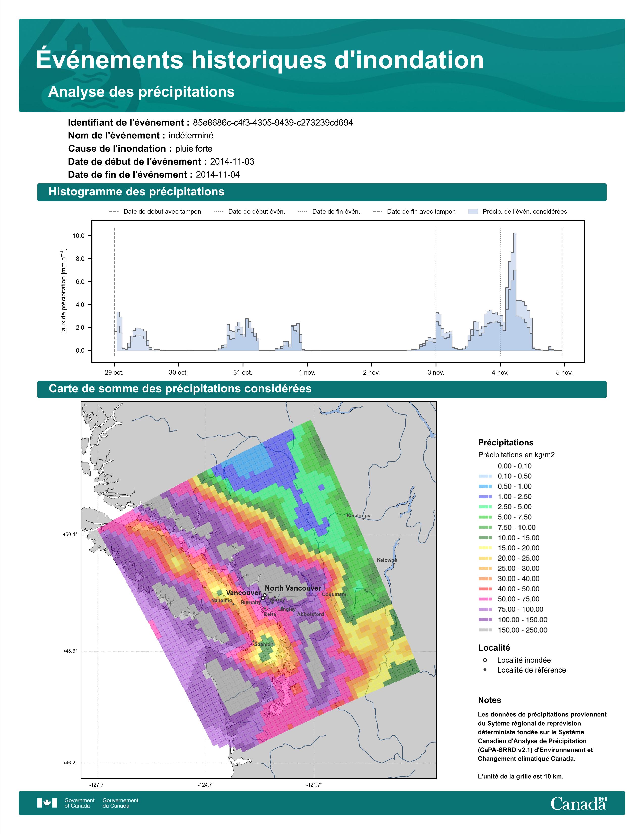Click the 'Localité' legend heading

click(494, 648)
